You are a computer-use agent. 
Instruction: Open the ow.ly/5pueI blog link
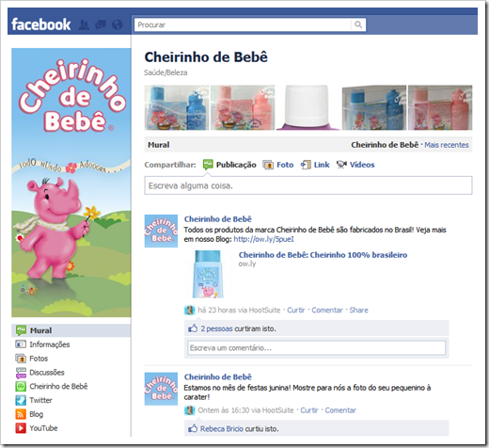(x=263, y=239)
